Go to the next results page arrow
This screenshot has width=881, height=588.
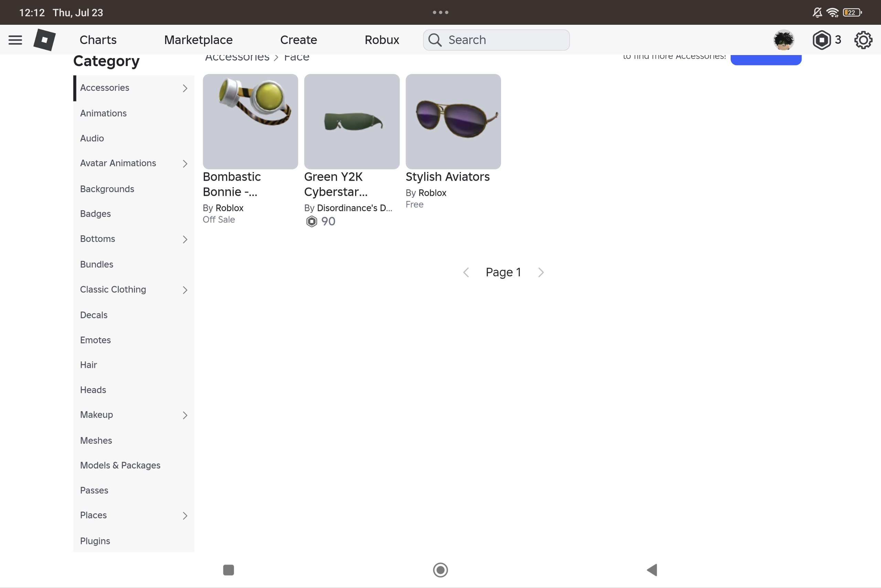pyautogui.click(x=541, y=272)
